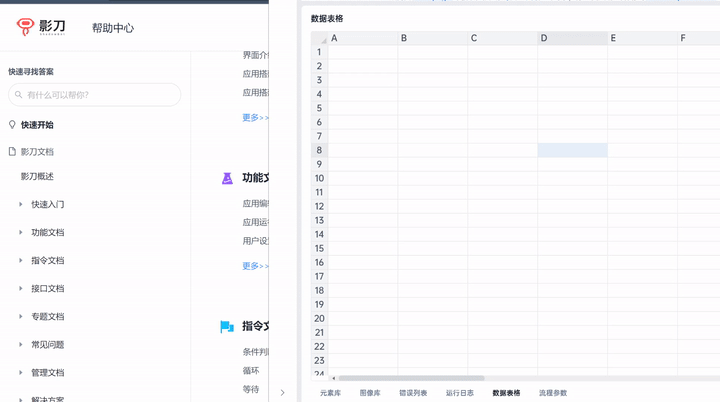Expand the 常见问题 sidebar section
Screen dimensions: 720x402
pos(21,344)
